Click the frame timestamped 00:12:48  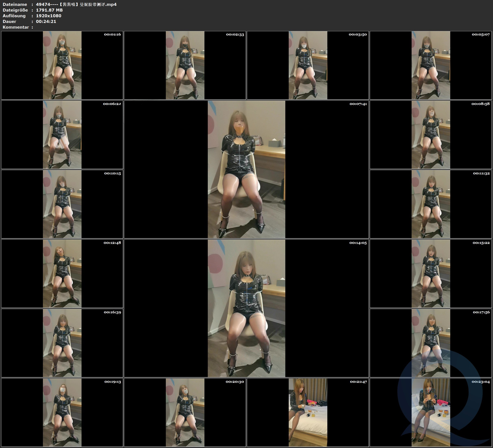click(62, 273)
